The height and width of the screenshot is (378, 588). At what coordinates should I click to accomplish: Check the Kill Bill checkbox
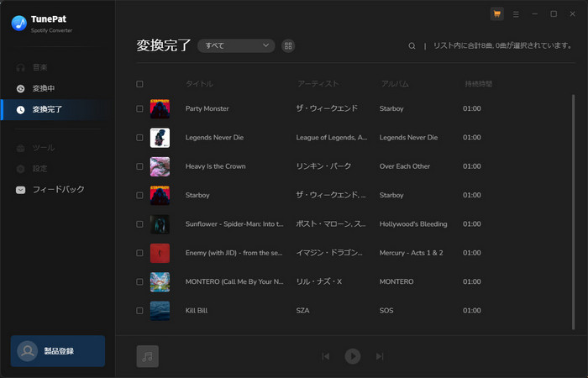click(139, 311)
